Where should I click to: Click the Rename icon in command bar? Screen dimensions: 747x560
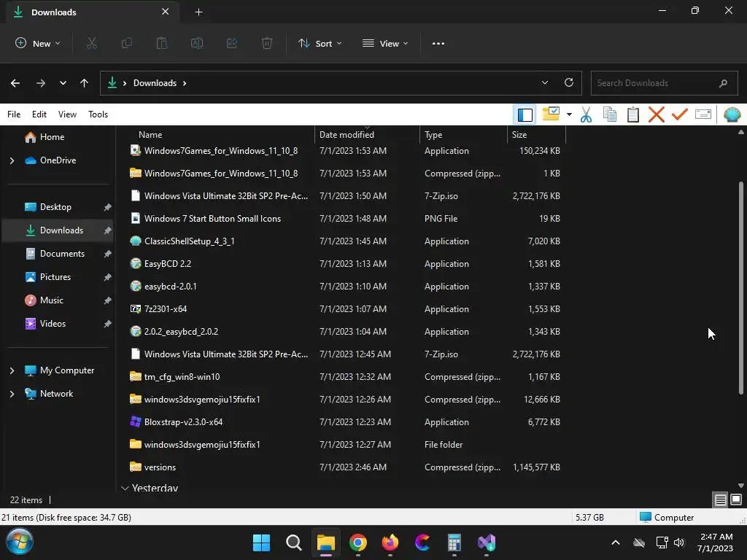(x=197, y=43)
